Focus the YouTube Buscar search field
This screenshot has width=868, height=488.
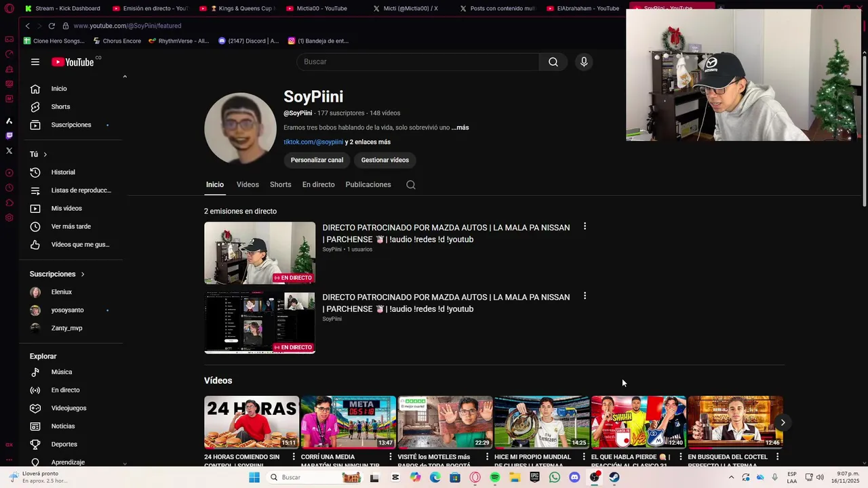pos(418,62)
